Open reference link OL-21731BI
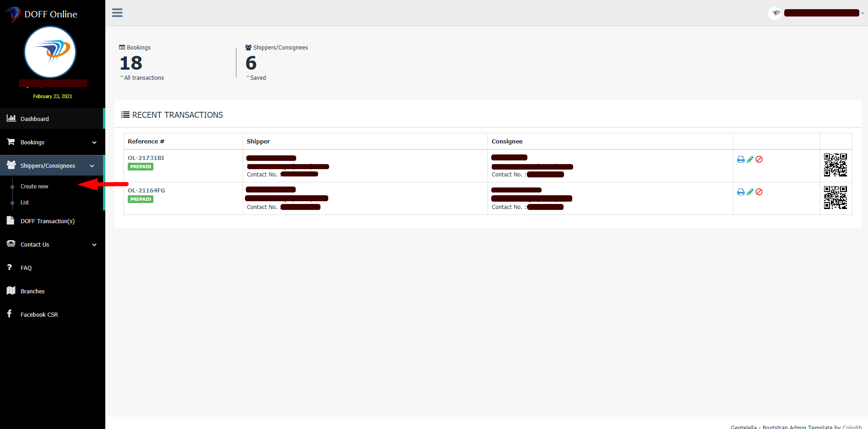This screenshot has width=868, height=429. (146, 158)
